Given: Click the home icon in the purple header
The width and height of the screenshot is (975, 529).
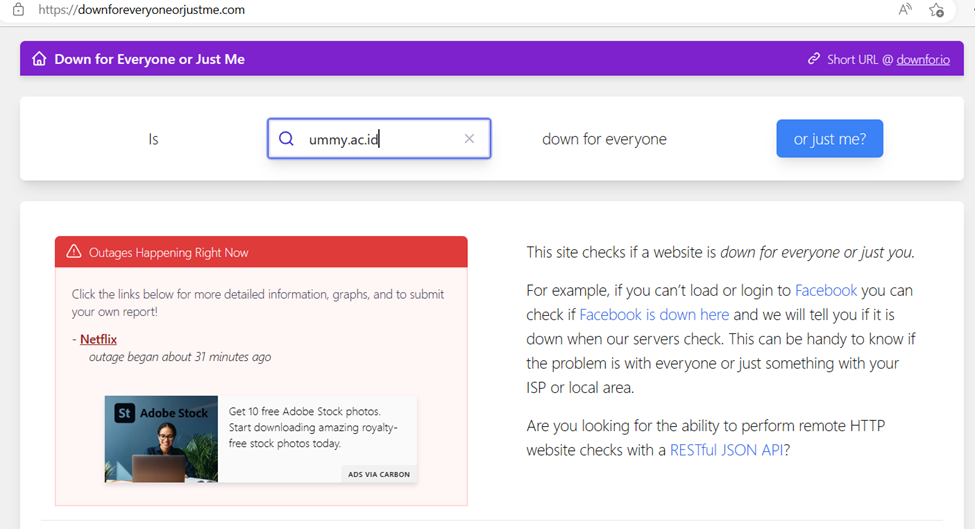Looking at the screenshot, I should pos(39,59).
